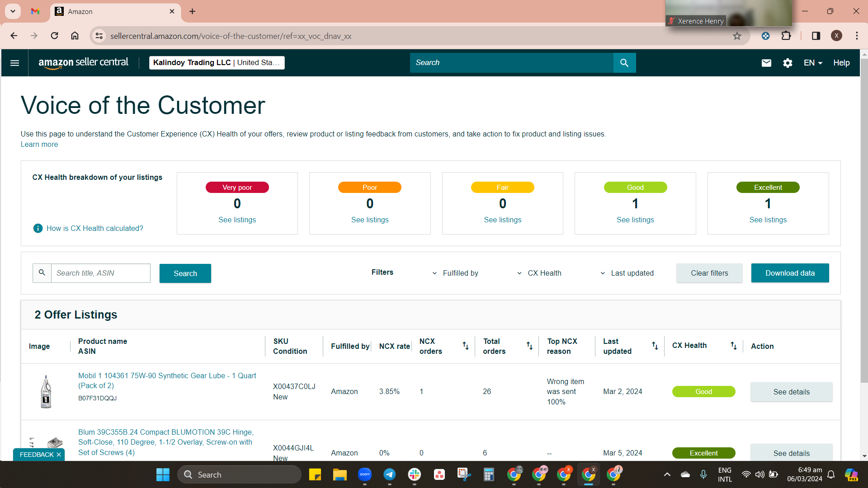
Task: Open the Seller Central hamburger menu
Action: click(14, 63)
